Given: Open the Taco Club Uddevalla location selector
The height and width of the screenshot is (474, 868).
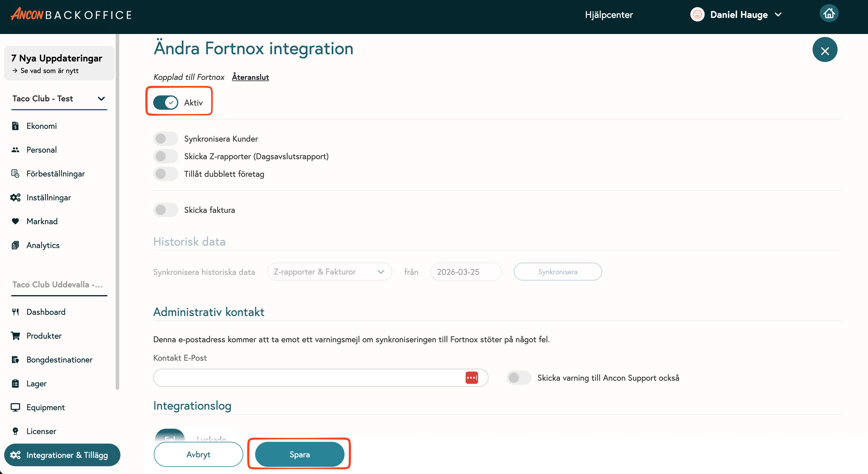Looking at the screenshot, I should [x=59, y=285].
